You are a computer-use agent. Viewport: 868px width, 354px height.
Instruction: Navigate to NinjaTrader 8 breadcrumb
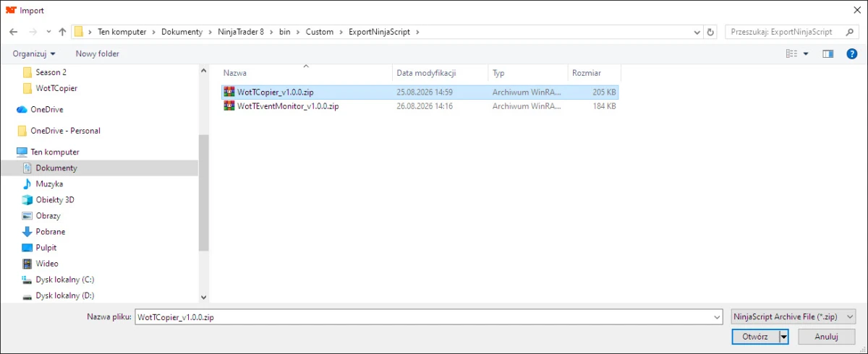241,32
